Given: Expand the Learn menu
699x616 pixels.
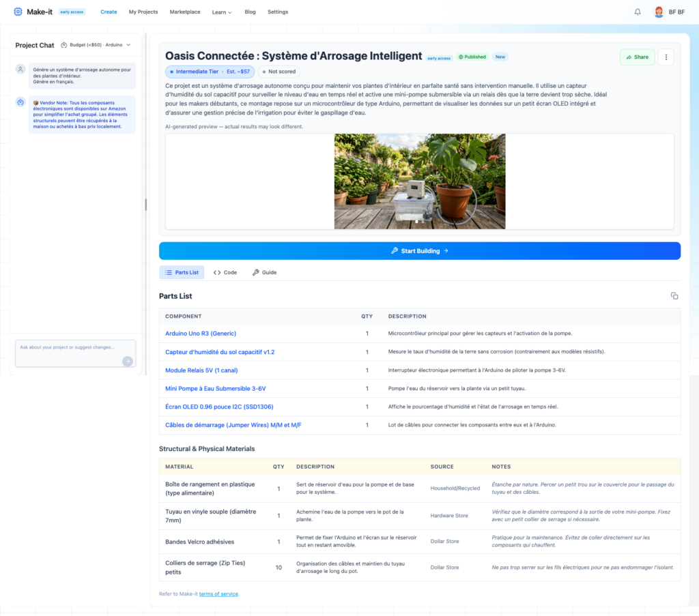Looking at the screenshot, I should click(x=222, y=12).
